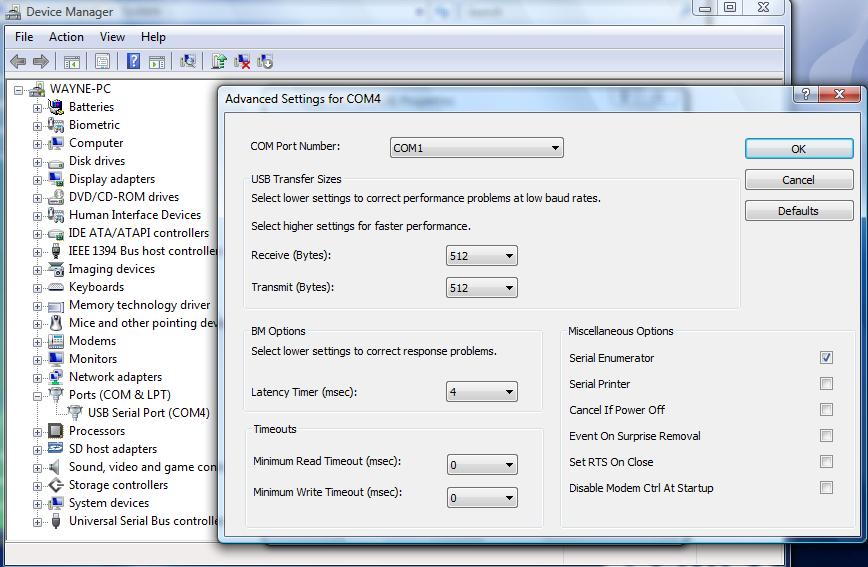This screenshot has height=567, width=868.
Task: Select System devices in the tree
Action: point(109,503)
